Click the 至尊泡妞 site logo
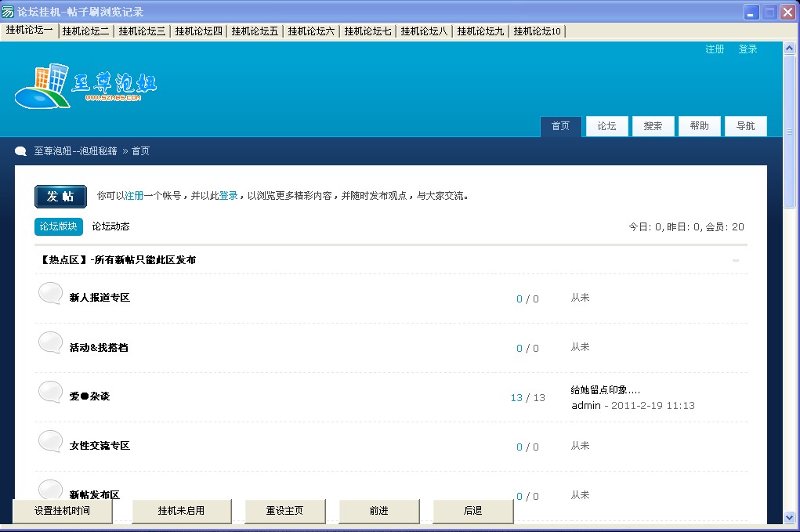Image resolution: width=800 pixels, height=532 pixels. click(85, 85)
